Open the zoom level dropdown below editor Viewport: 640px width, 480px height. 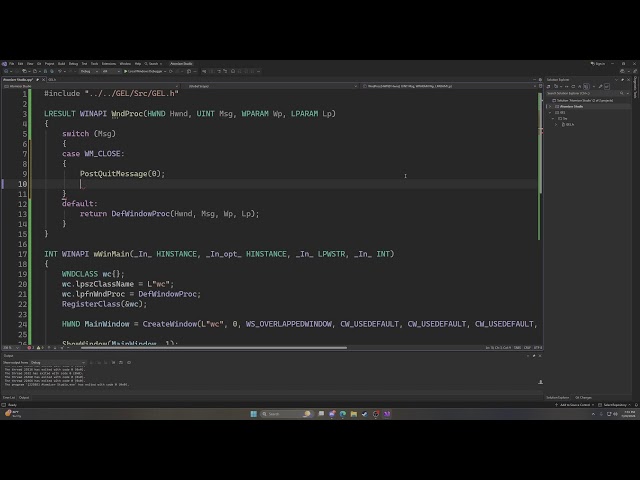[11, 348]
